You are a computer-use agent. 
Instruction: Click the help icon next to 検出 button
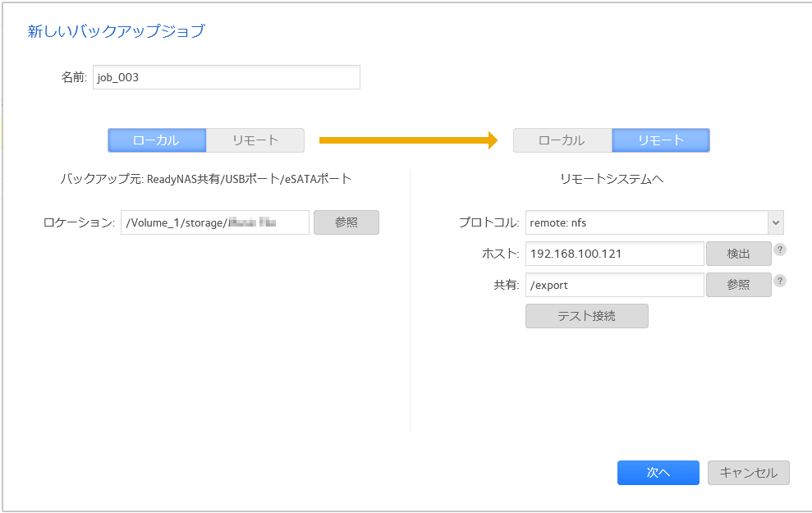(x=780, y=250)
